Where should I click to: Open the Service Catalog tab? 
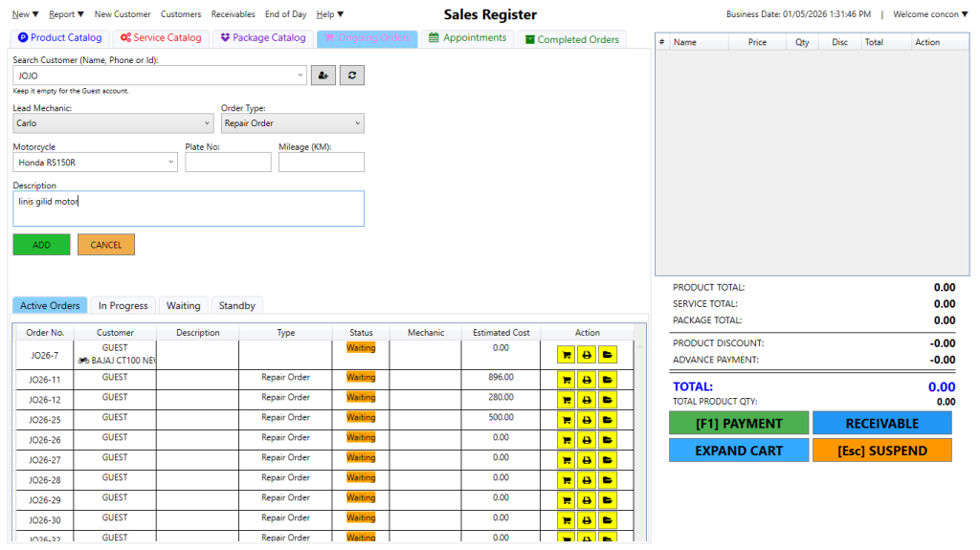point(161,38)
